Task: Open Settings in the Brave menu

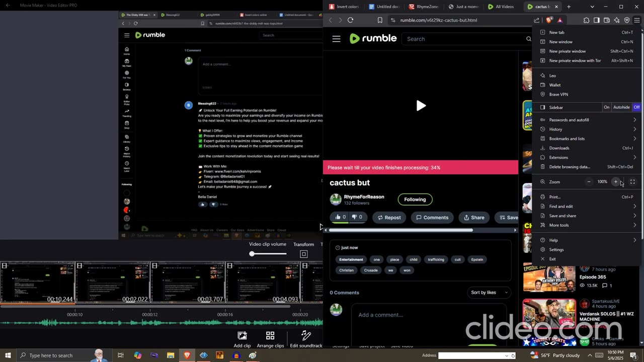Action: click(x=587, y=250)
